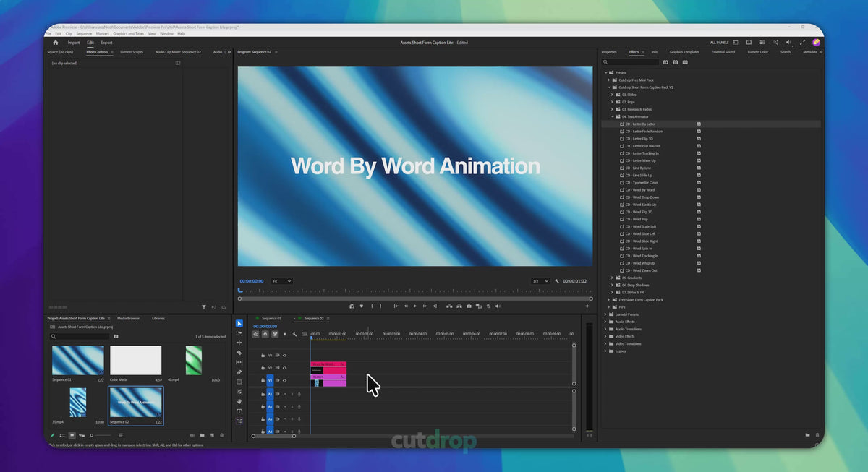Image resolution: width=868 pixels, height=472 pixels.
Task: Switch to Sequence 01 timeline tab
Action: pos(271,318)
